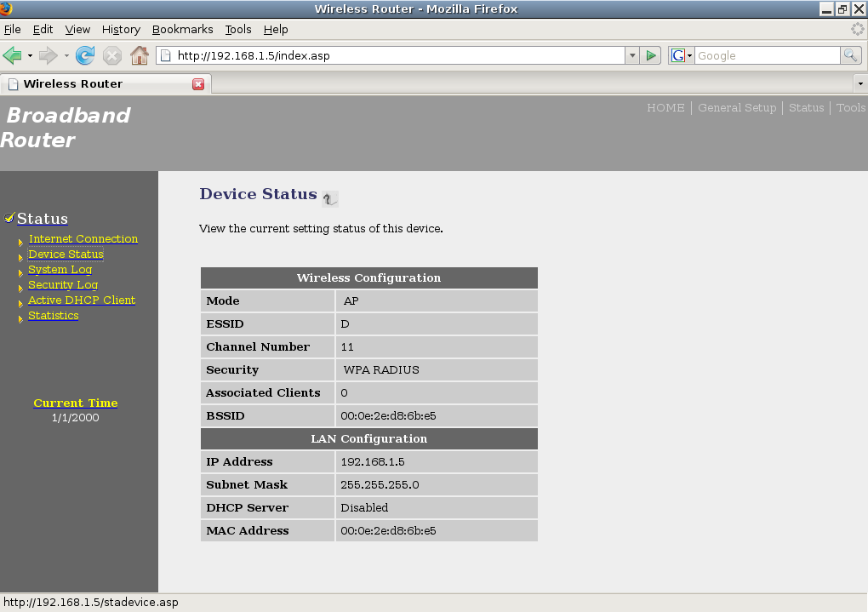Click the Status heading link in sidebar

point(42,219)
